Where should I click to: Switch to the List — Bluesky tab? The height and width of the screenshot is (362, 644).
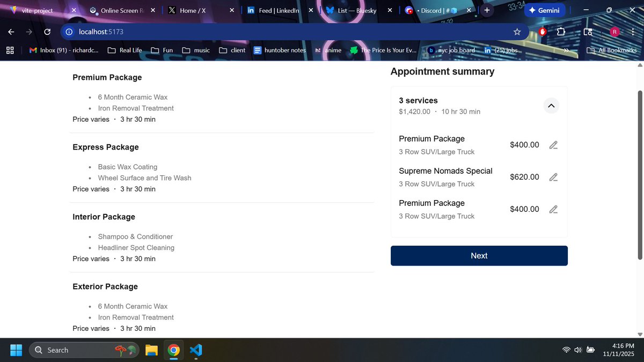coord(358,10)
